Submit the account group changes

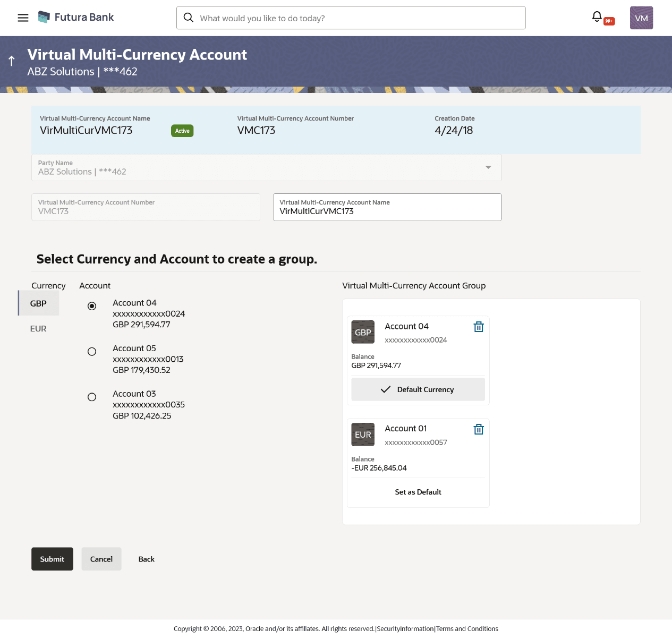[52, 559]
